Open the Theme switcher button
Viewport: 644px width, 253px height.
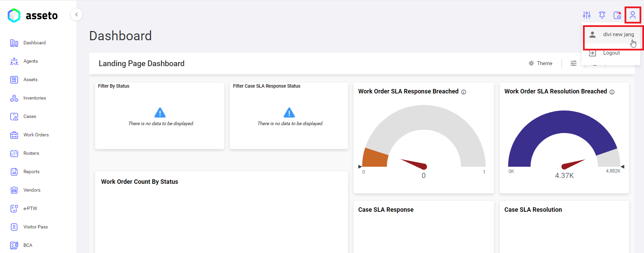click(x=540, y=63)
